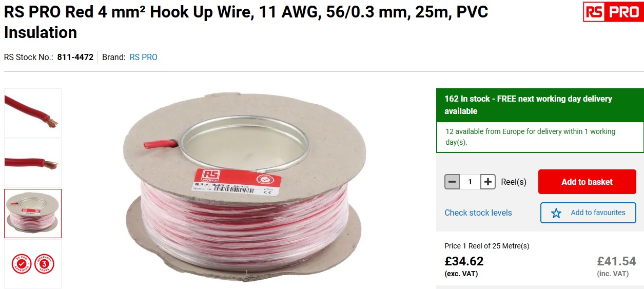This screenshot has width=644, height=289.
Task: Click the star icon for favourites
Action: [x=556, y=213]
